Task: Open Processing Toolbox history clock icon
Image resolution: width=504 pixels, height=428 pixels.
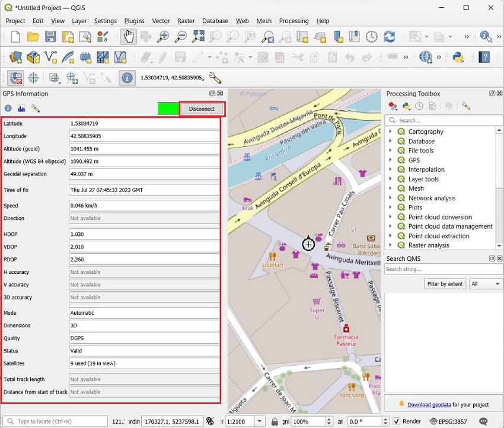Action: pyautogui.click(x=419, y=106)
